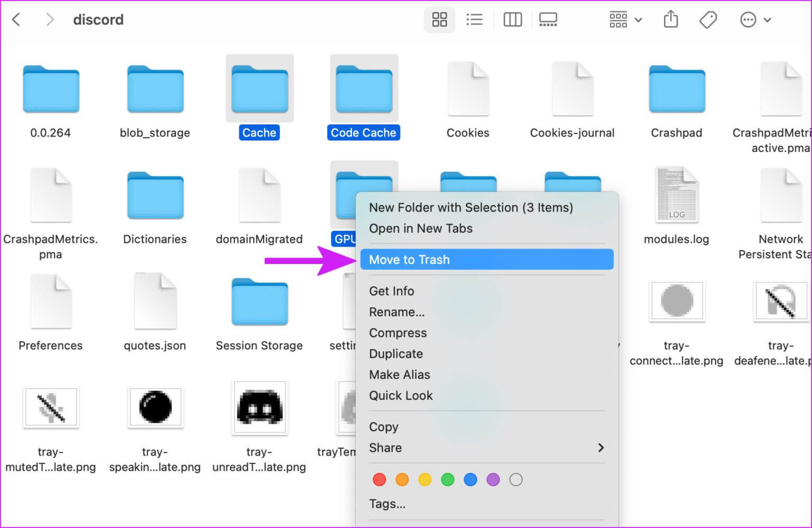Select the Cookies file
This screenshot has width=812, height=528.
coord(468,89)
